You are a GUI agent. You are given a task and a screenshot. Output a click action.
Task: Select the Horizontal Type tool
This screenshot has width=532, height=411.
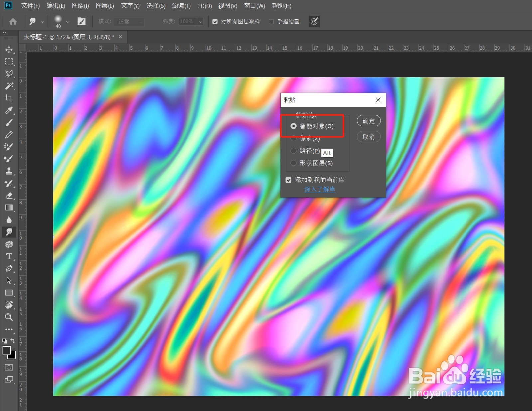(x=9, y=257)
